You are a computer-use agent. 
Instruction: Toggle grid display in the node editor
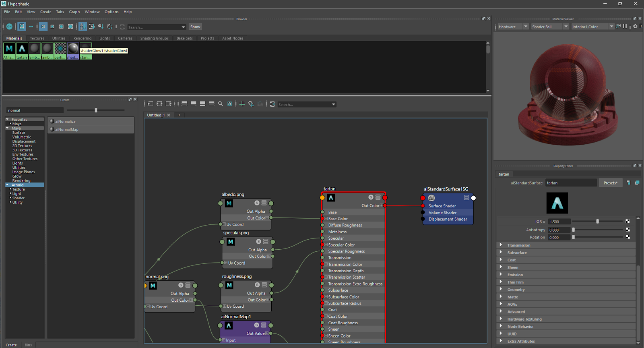242,104
